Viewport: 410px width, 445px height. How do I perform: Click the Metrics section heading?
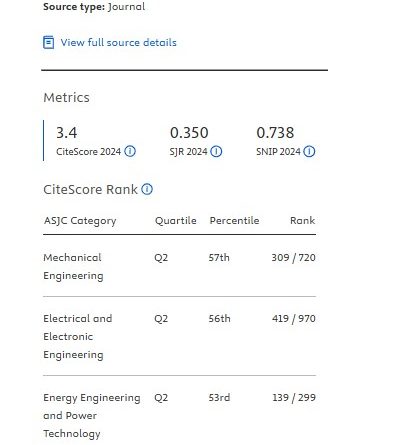(66, 98)
